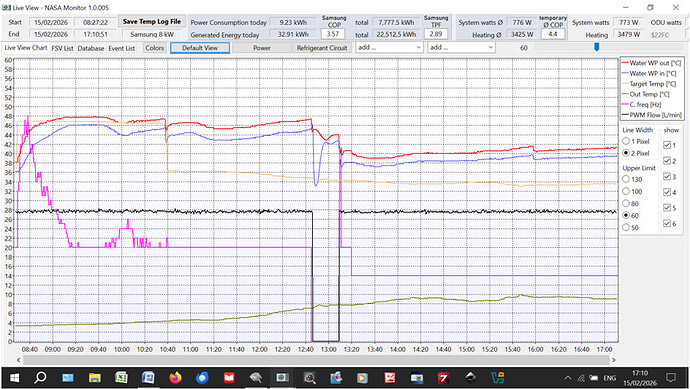Click the Save Temp Log File button
Image resolution: width=690 pixels, height=389 pixels.
tap(152, 22)
